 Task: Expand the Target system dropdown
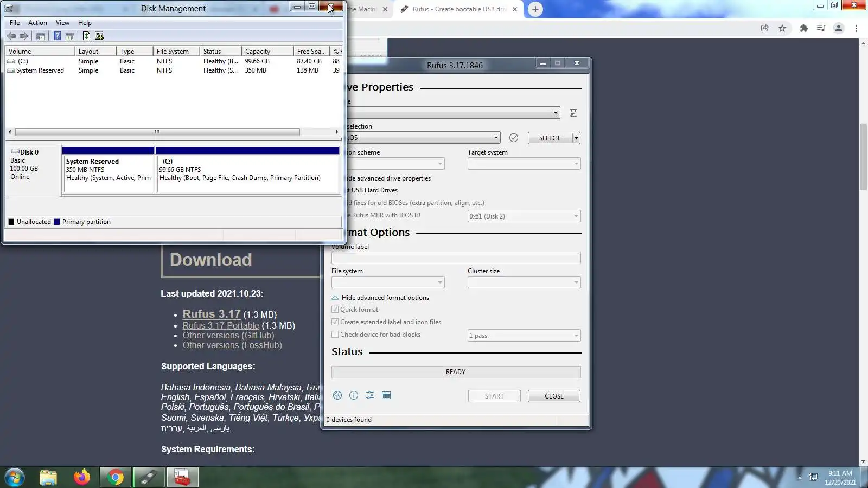tap(576, 164)
